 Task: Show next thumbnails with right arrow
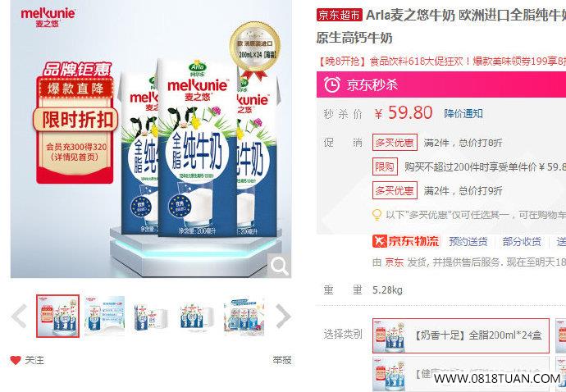click(283, 316)
